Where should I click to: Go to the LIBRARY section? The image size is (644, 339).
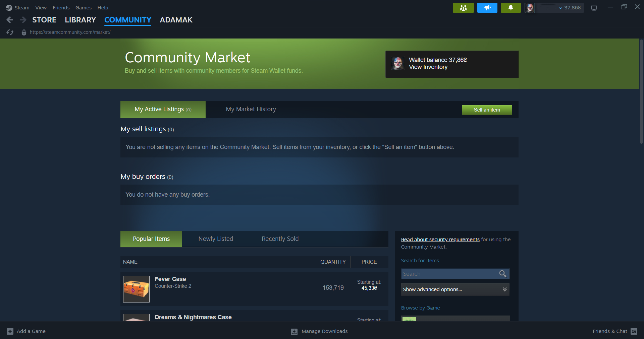coord(80,20)
